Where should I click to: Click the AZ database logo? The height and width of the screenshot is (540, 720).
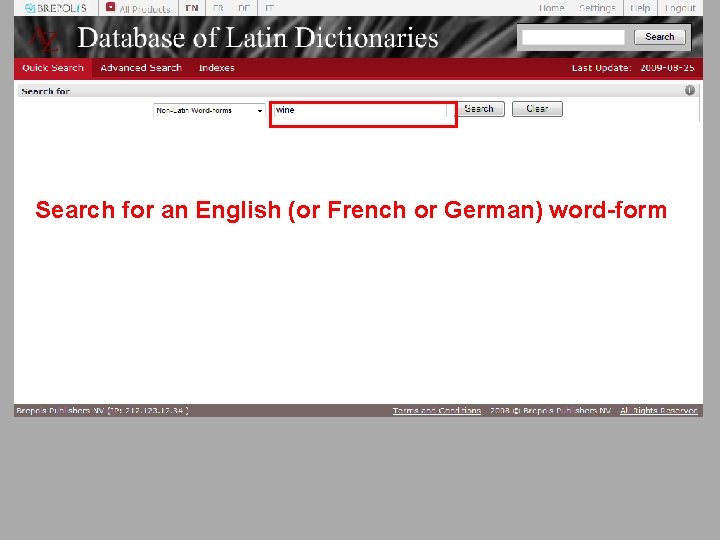coord(44,39)
